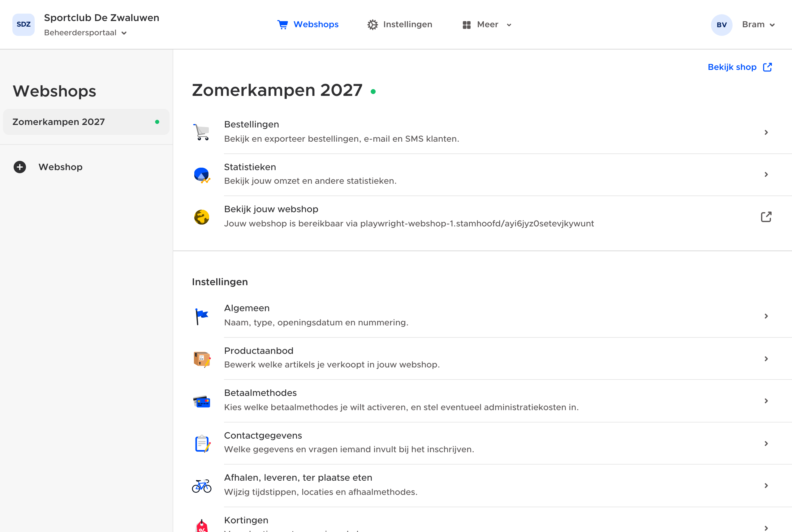Viewport: 792px width, 532px height.
Task: Click the Algemeen title text
Action: coord(247,308)
